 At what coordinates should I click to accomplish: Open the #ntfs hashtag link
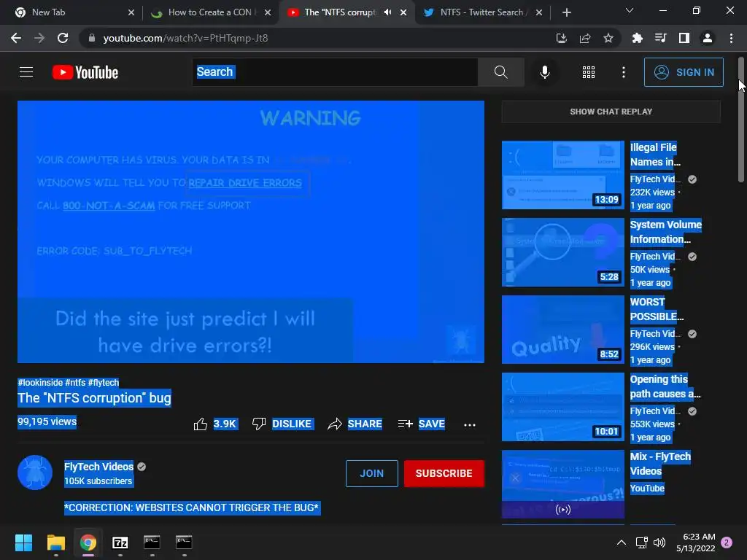(x=75, y=382)
